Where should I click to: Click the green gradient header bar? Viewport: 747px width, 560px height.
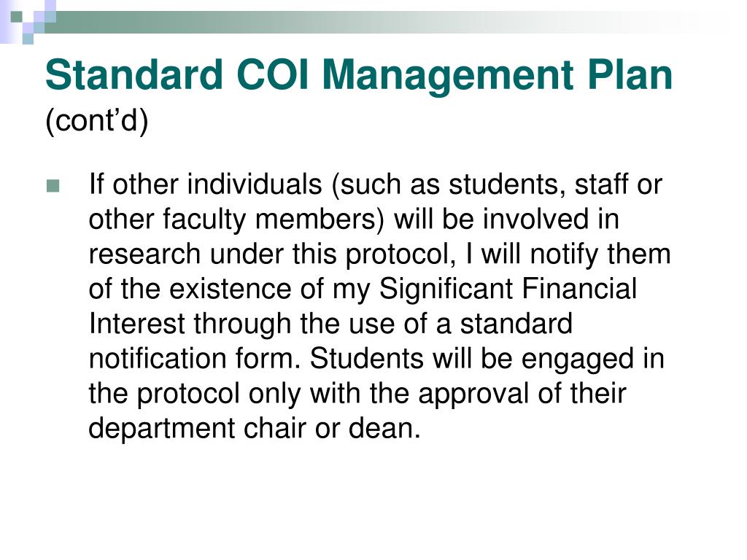click(x=381, y=23)
